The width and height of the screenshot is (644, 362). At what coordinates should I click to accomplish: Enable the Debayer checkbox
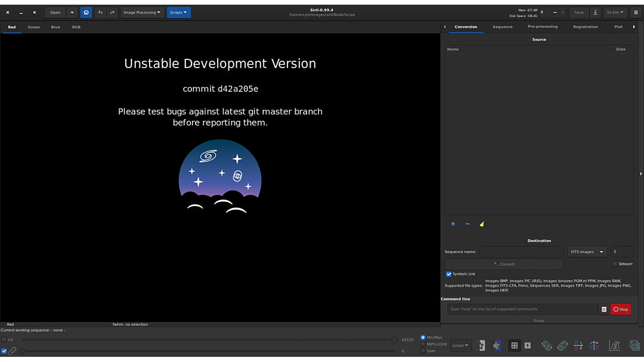[615, 264]
